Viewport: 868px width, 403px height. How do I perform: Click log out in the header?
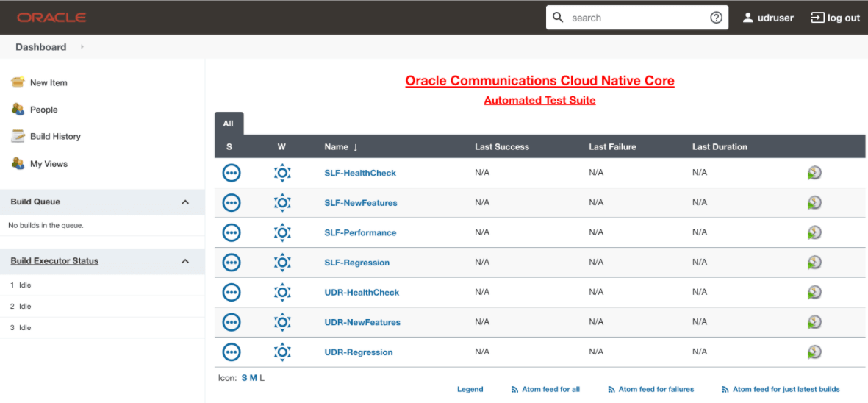835,18
